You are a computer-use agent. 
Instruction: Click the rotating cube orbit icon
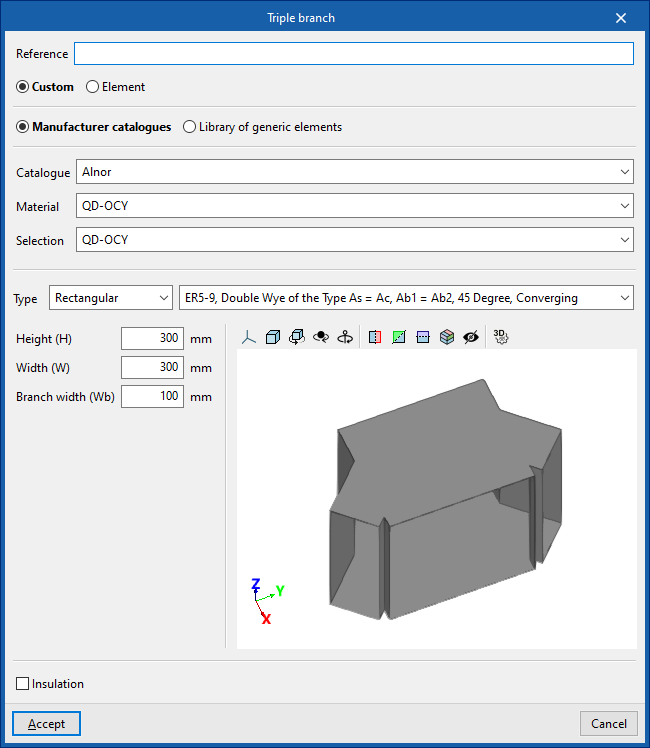pyautogui.click(x=297, y=338)
